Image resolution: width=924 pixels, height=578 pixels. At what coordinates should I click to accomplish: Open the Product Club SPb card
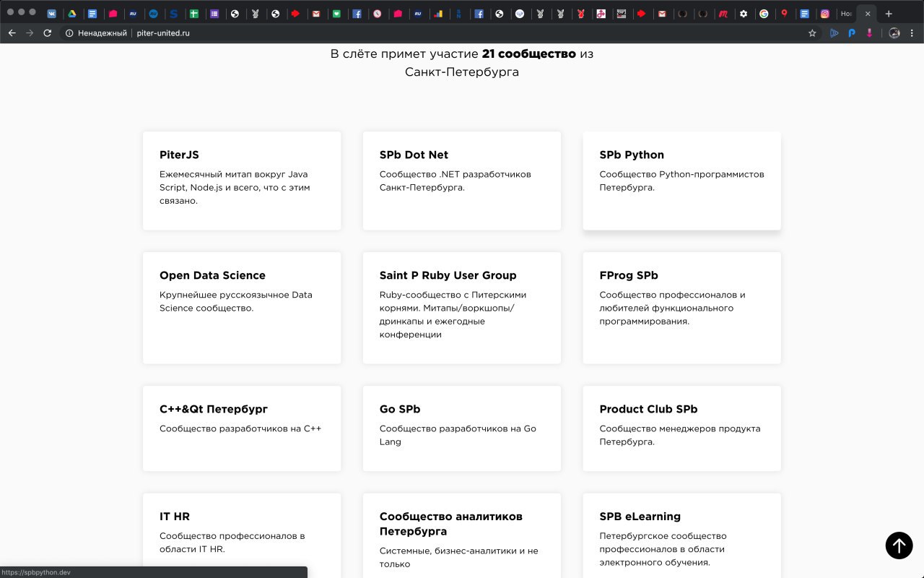click(x=681, y=428)
